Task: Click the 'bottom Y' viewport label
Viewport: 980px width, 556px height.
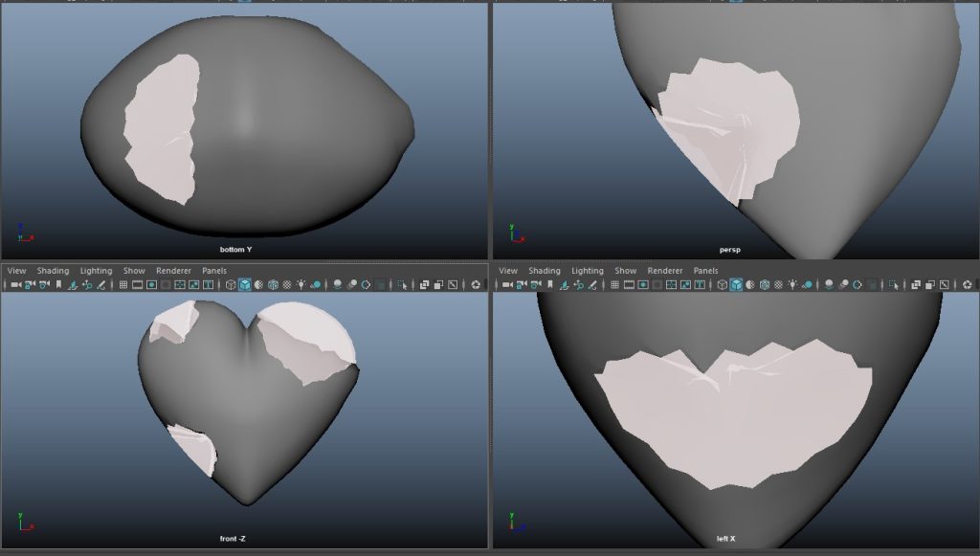Action: pos(235,249)
